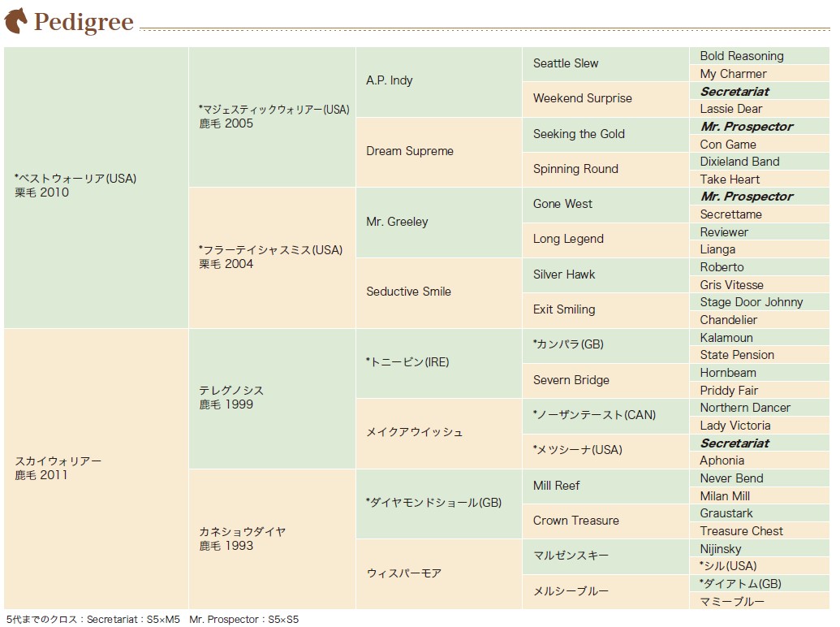
Task: Select the Dream Supreme cell
Action: (x=439, y=152)
